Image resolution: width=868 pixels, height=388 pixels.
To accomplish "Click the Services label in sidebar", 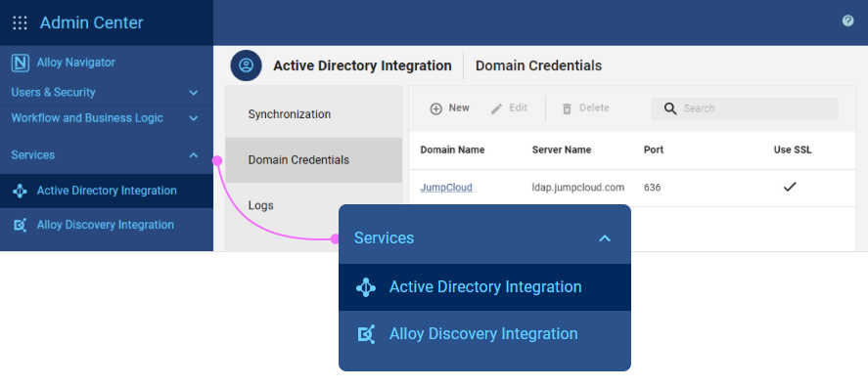I will 32,155.
